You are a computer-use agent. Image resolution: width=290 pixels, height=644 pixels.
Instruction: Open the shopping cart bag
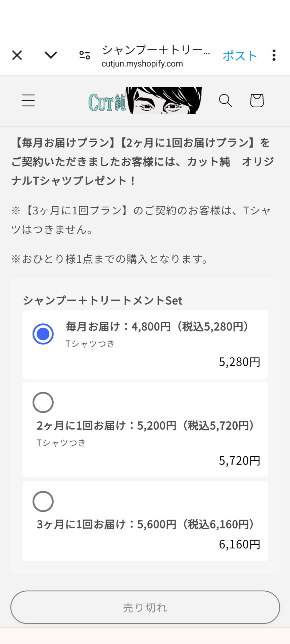pyautogui.click(x=257, y=100)
